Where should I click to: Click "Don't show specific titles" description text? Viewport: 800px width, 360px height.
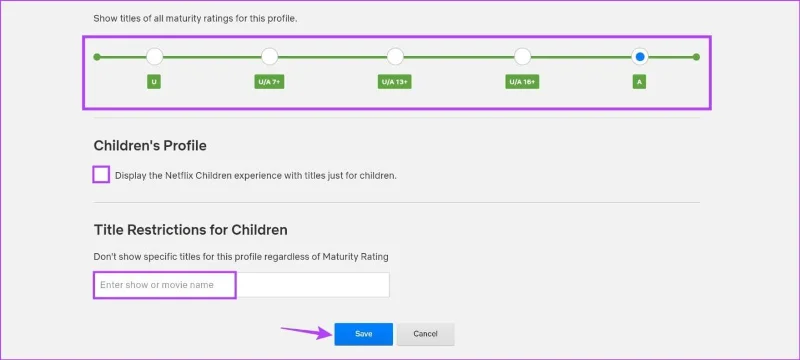click(x=241, y=257)
